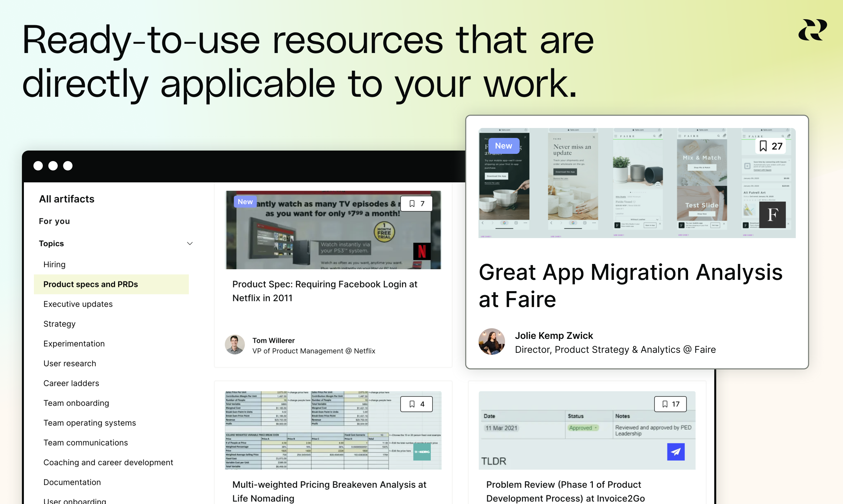843x504 pixels.
Task: Open Product Spec Netflix 2011 title
Action: coord(325,291)
